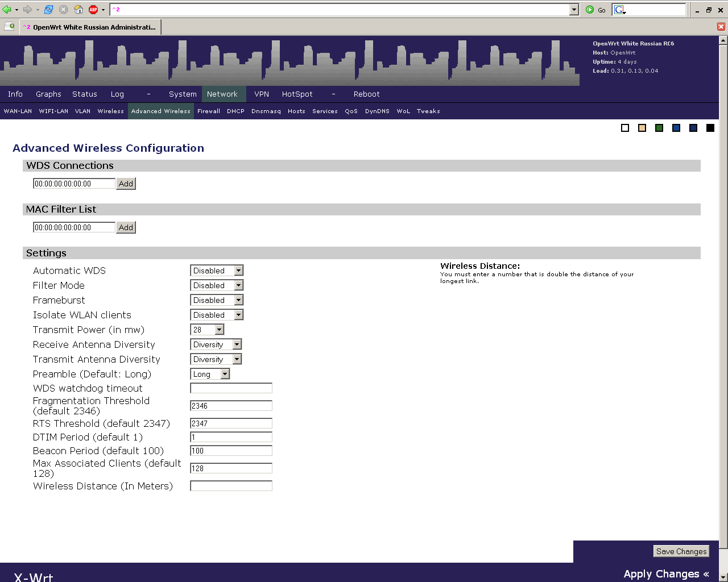Select the Advanced Wireless subpage
Viewport: 728px width, 582px height.
tap(161, 111)
